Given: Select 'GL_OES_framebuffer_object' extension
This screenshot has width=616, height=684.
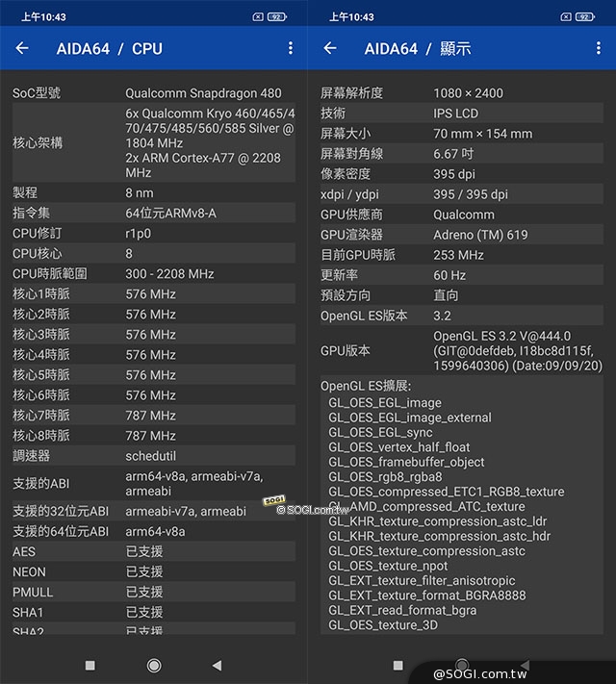Looking at the screenshot, I should point(406,462).
